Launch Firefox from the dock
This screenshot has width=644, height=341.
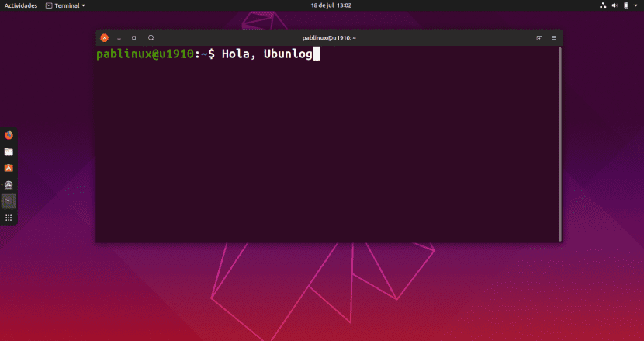coord(9,135)
